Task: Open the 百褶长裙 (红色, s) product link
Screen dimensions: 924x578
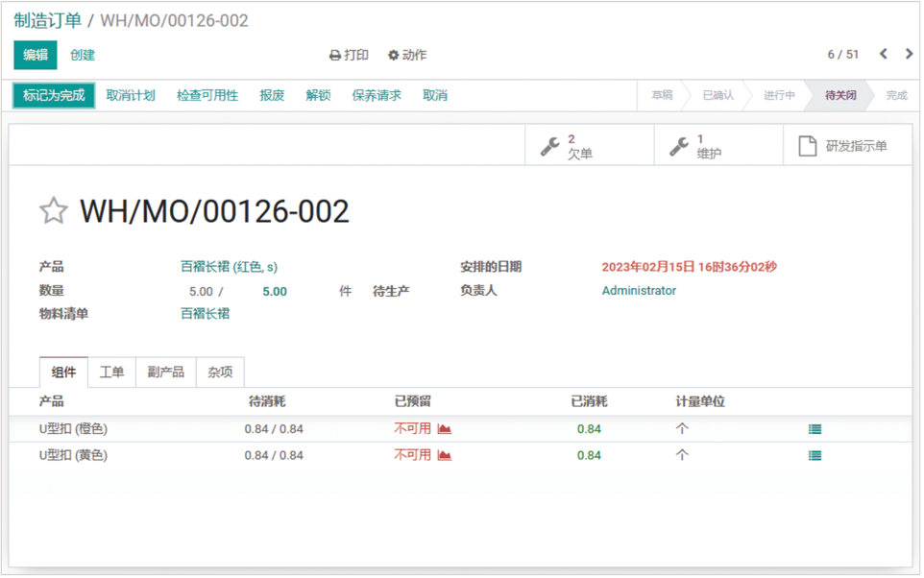Action: (x=229, y=267)
